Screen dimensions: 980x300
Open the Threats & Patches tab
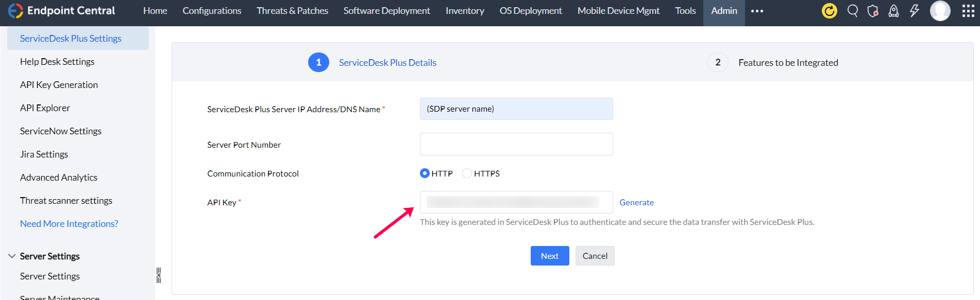coord(292,11)
